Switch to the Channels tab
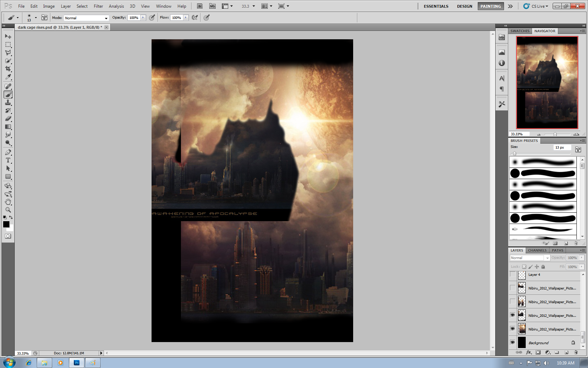 point(537,250)
